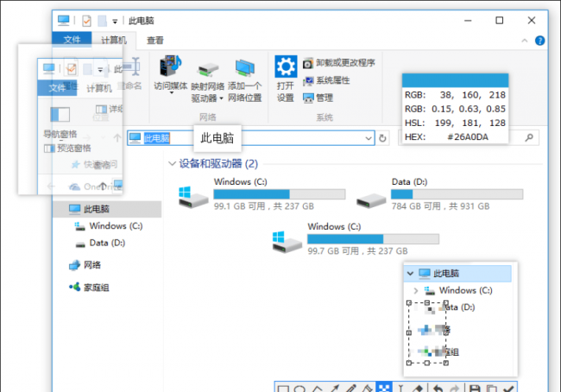Select Windows (C:) tile showing 99.7 GB
This screenshot has width=561, height=392.
coord(356,239)
